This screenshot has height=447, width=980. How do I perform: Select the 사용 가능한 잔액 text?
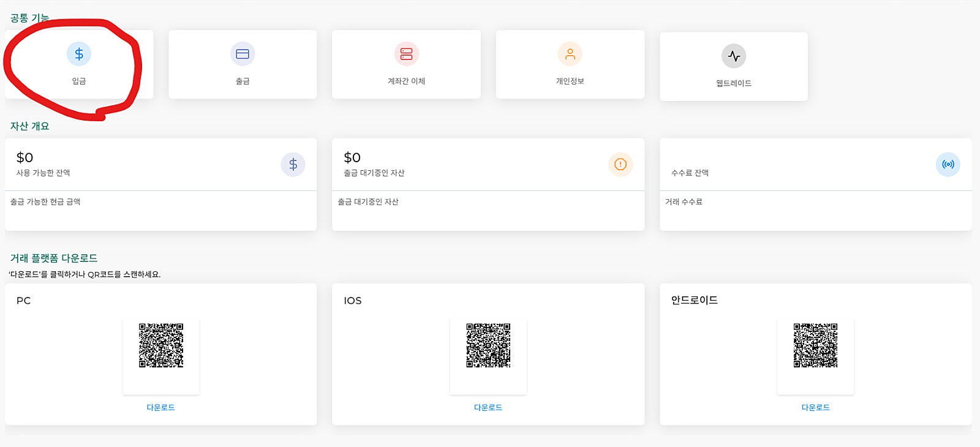click(x=43, y=173)
